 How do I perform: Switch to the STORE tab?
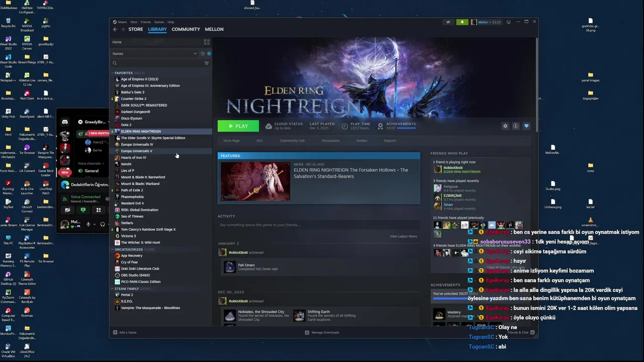tap(136, 29)
